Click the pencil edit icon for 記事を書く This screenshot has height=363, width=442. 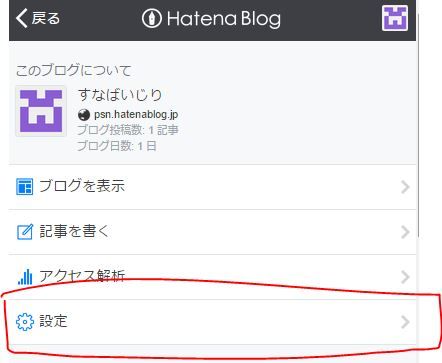point(25,232)
